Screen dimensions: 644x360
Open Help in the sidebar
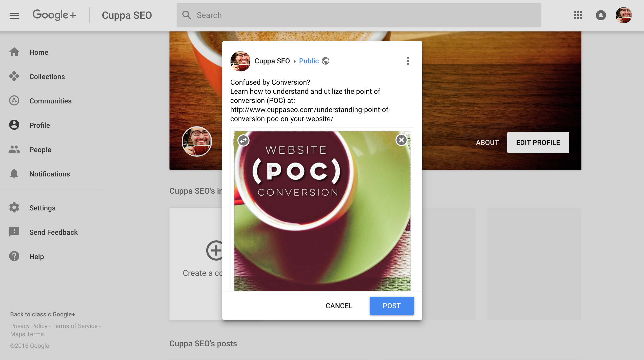pyautogui.click(x=36, y=257)
